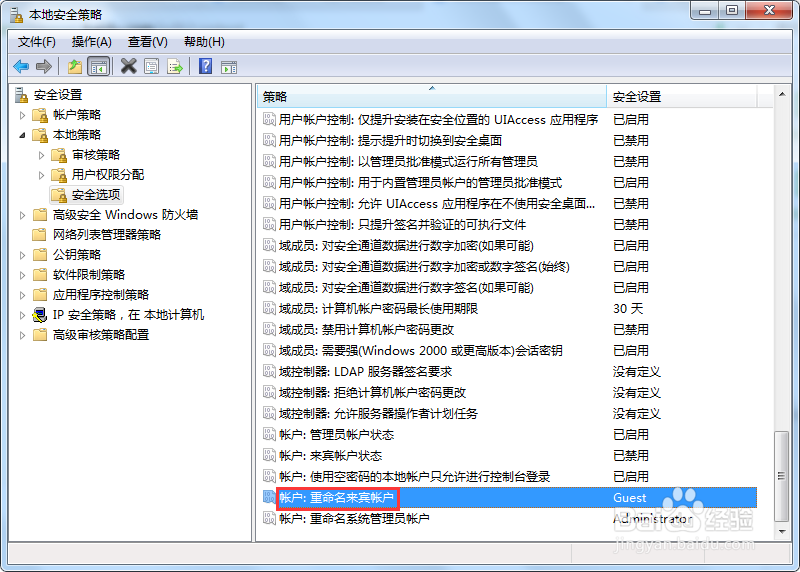Click the vertical scrollbar thumb
Screen dimensions: 800x572
(x=782, y=476)
